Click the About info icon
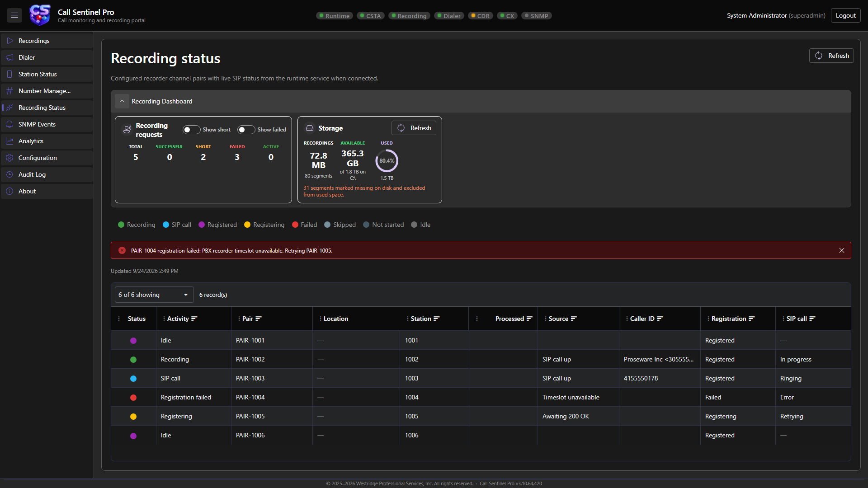868x488 pixels. 9,191
